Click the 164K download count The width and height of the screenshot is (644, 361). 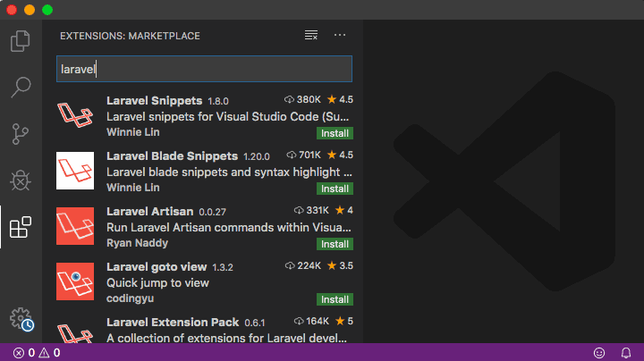click(312, 321)
